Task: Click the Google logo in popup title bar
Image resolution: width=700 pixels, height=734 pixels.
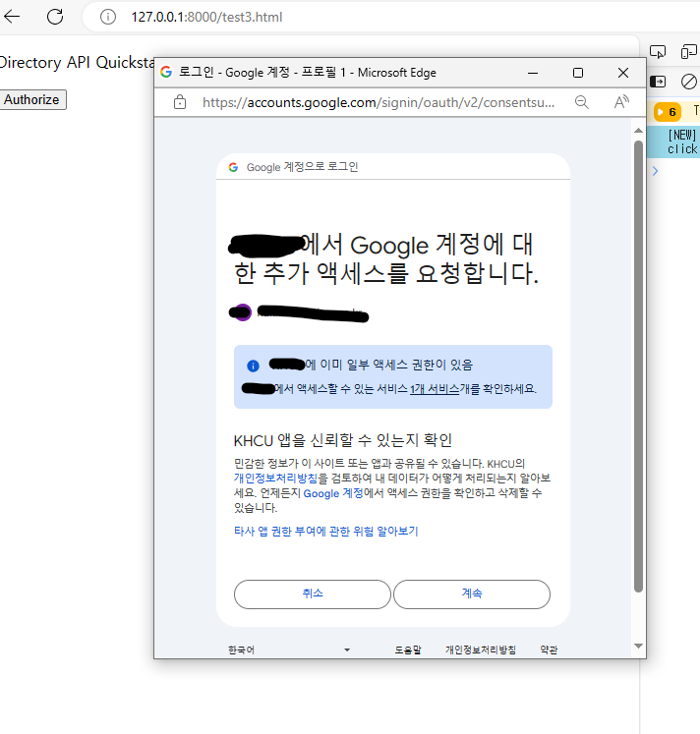Action: point(166,72)
